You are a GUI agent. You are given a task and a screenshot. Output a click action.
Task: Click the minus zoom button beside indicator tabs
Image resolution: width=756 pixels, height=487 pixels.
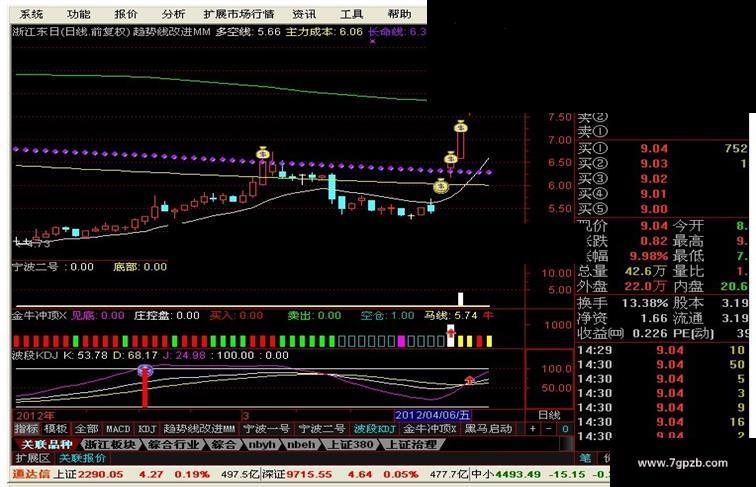[x=549, y=429]
